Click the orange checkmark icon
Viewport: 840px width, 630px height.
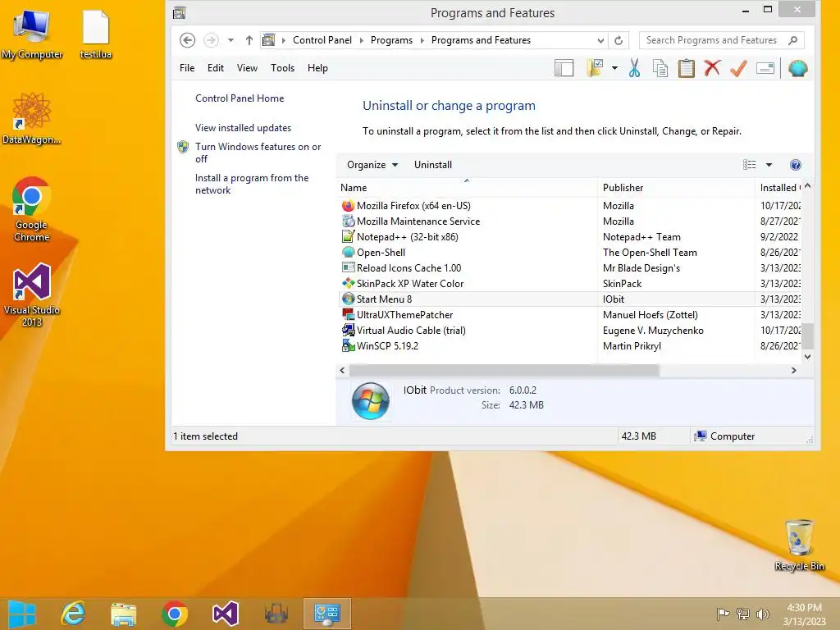(x=738, y=68)
